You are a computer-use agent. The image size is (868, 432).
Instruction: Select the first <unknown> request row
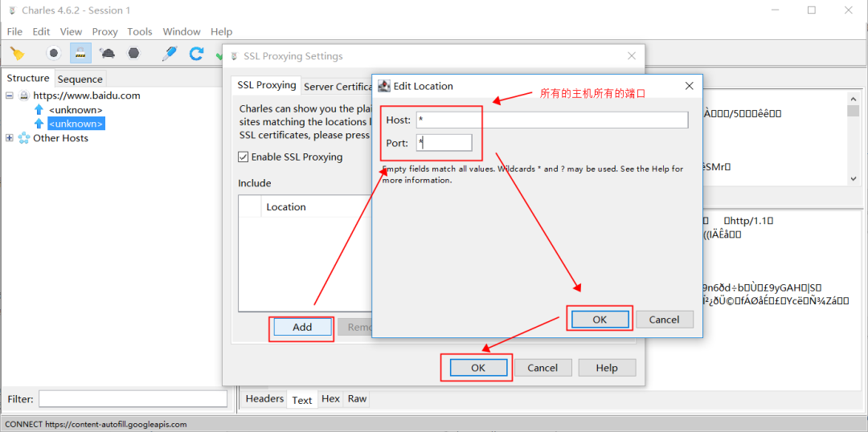point(76,109)
